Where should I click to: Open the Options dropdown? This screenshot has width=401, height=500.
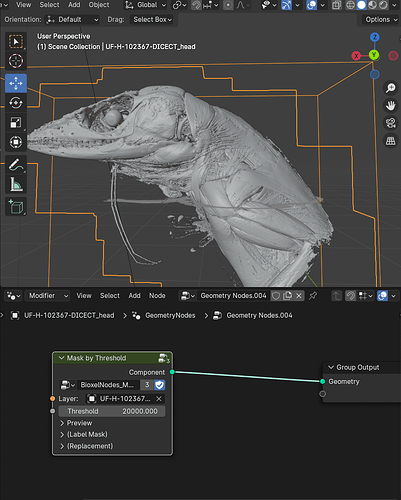(x=381, y=20)
